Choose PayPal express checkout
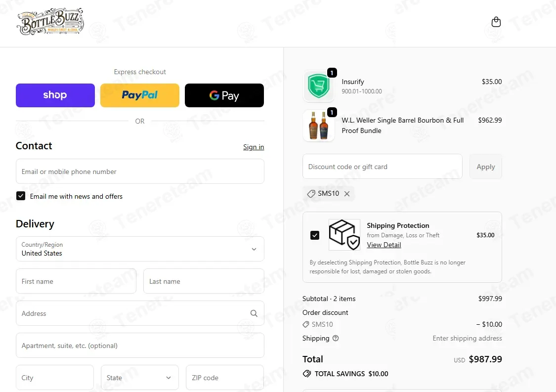Image resolution: width=556 pixels, height=392 pixels. [x=140, y=95]
